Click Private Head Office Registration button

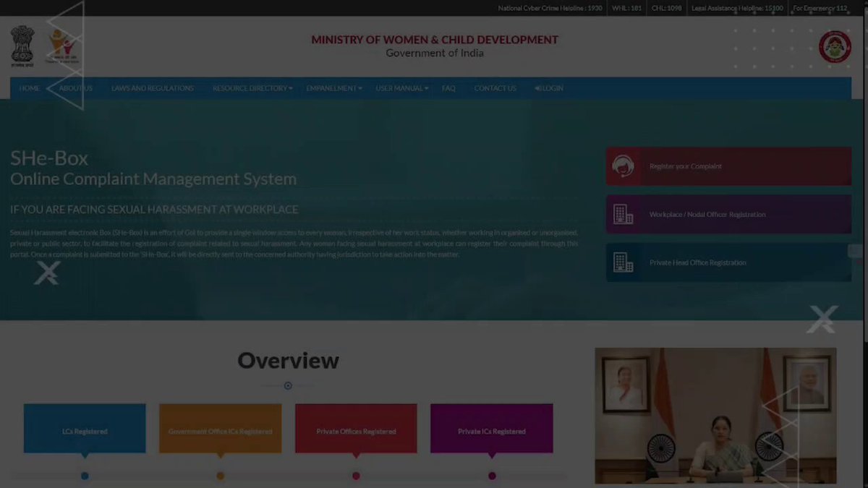click(728, 262)
